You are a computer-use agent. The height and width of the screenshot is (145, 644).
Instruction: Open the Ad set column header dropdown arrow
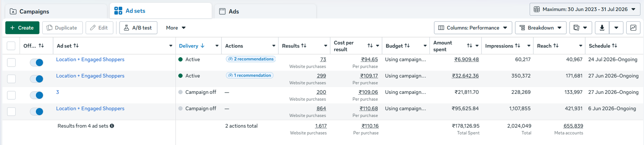(171, 46)
